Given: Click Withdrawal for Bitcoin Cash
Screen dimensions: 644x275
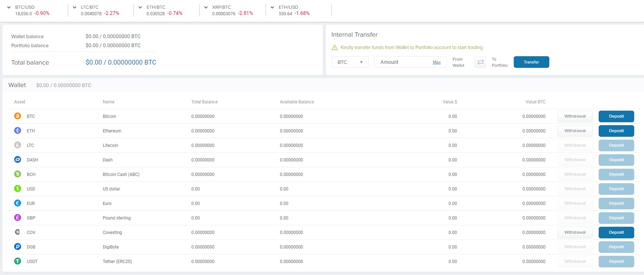Looking at the screenshot, I should click(x=575, y=174).
